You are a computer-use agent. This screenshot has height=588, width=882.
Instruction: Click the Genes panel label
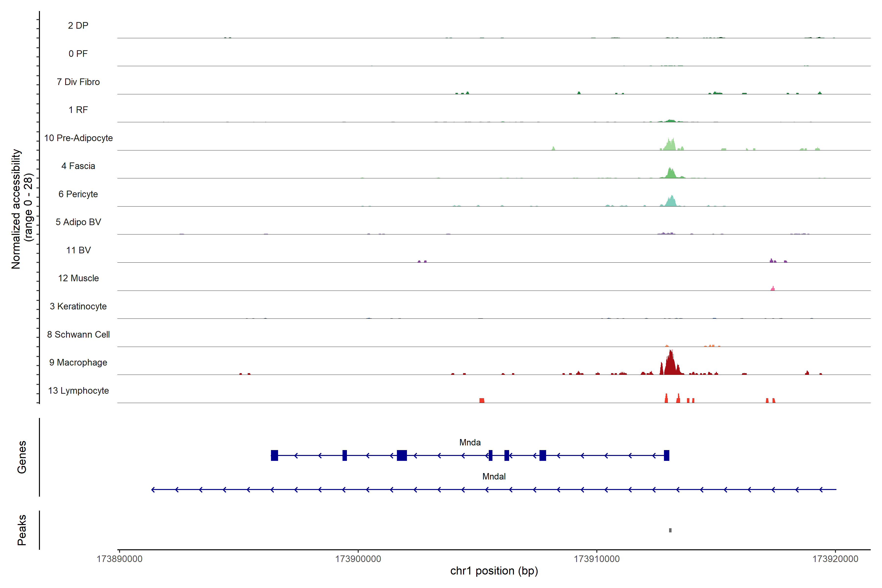click(22, 457)
